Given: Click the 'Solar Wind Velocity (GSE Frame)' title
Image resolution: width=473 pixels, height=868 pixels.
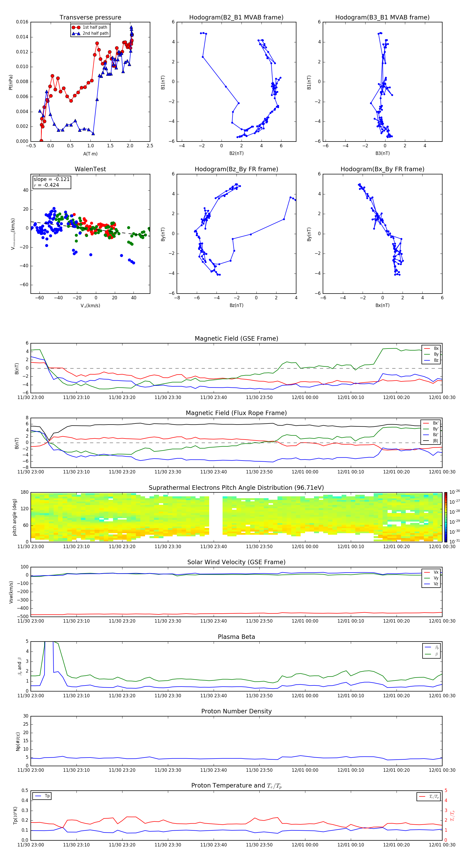Looking at the screenshot, I should tap(236, 562).
